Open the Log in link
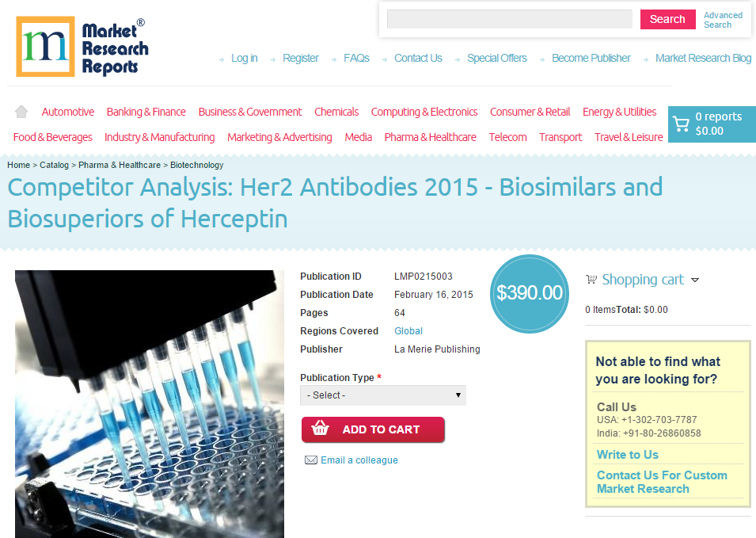 pos(244,58)
